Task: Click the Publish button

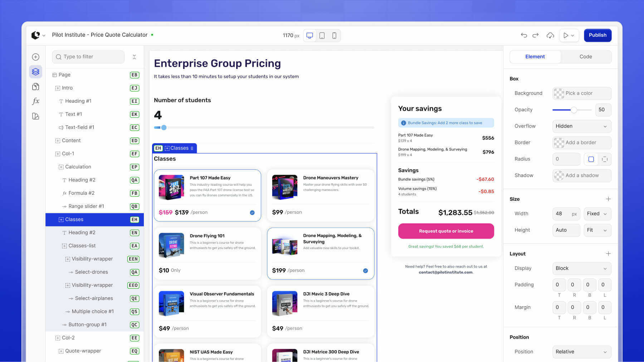Action: coord(597,35)
